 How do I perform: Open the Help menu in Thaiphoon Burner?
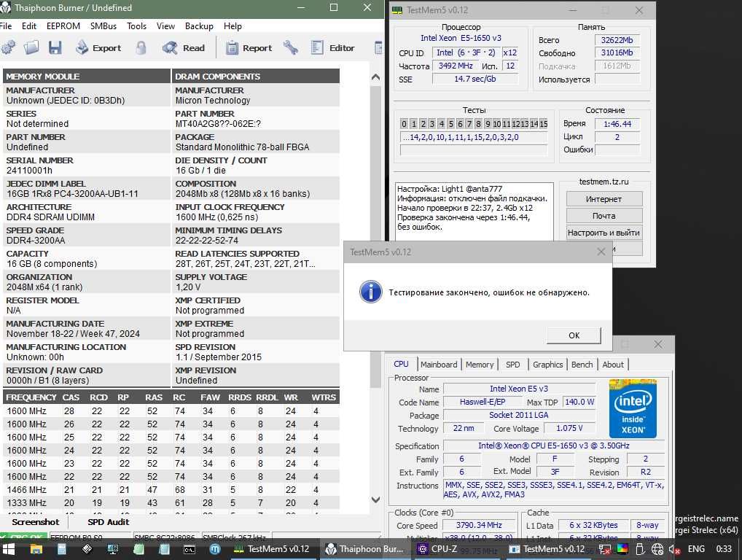[x=233, y=26]
